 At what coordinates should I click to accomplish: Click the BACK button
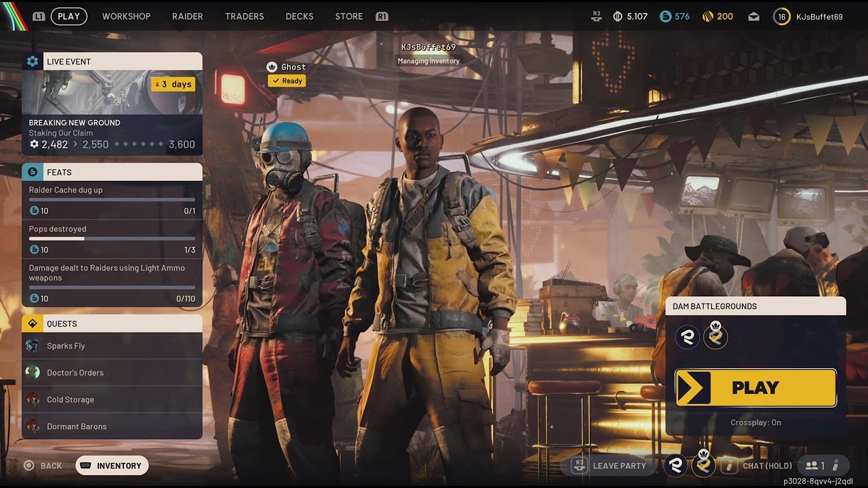tap(43, 466)
